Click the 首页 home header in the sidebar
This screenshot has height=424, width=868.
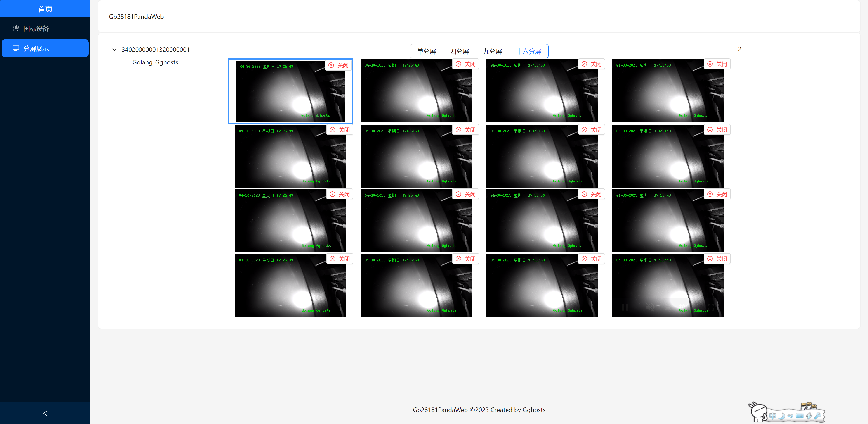tap(45, 9)
